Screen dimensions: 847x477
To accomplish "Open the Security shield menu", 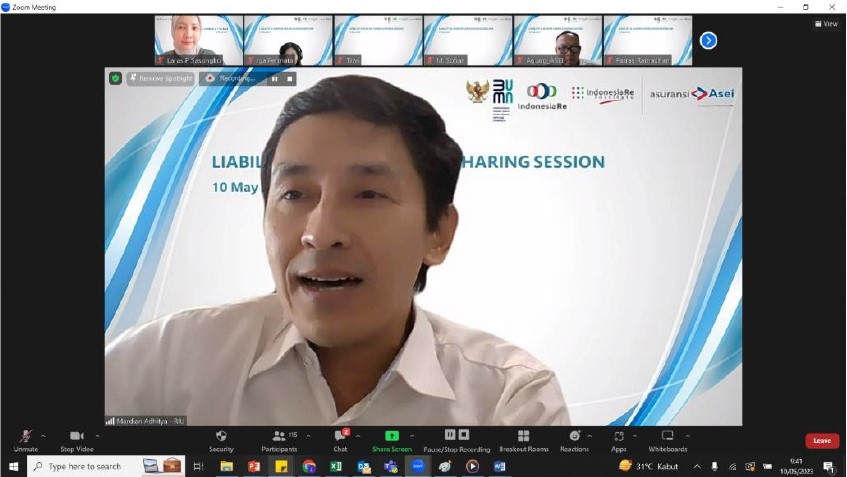I will 221,440.
